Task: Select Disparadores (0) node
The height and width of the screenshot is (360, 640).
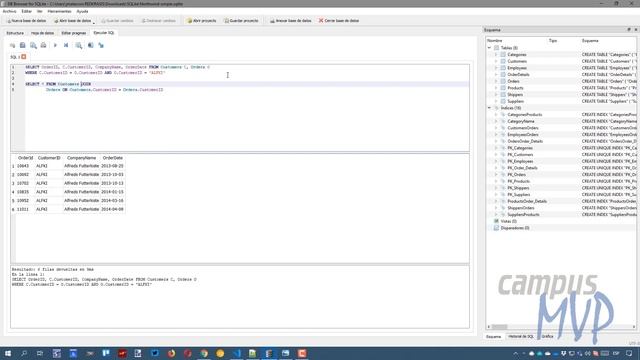Action: pos(515,228)
